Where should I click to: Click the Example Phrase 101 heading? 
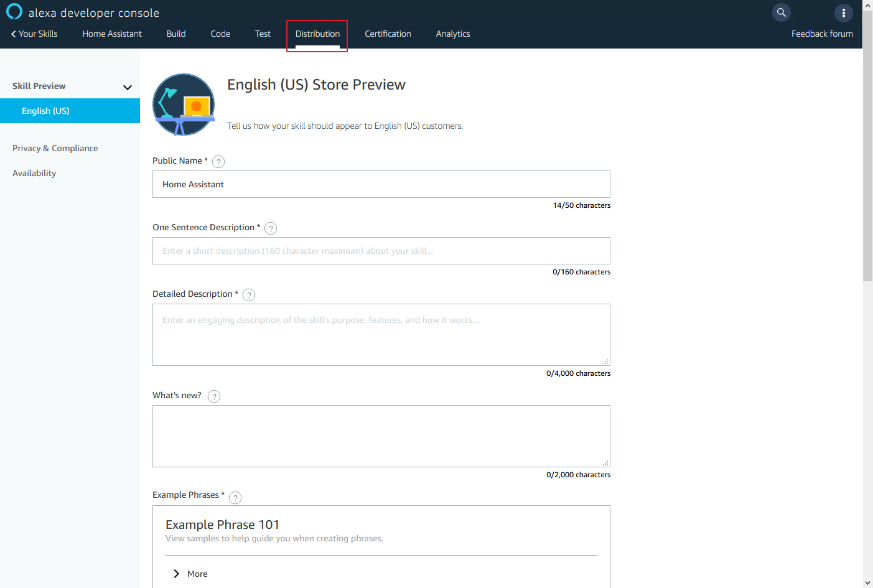pyautogui.click(x=222, y=525)
